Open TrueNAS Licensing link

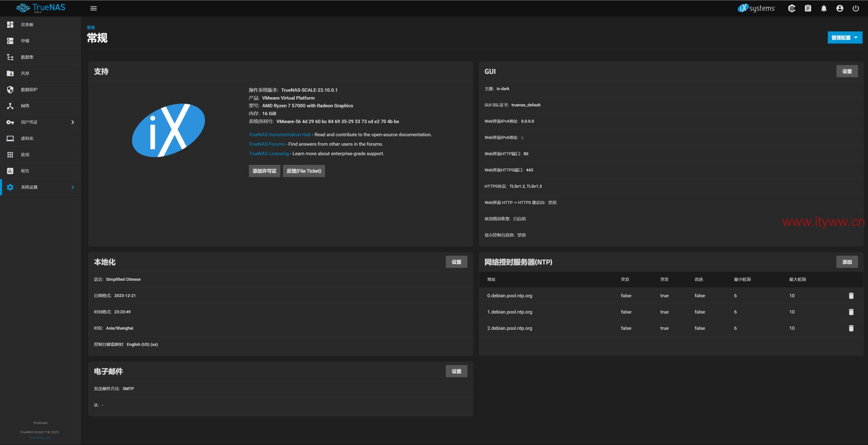tap(269, 154)
